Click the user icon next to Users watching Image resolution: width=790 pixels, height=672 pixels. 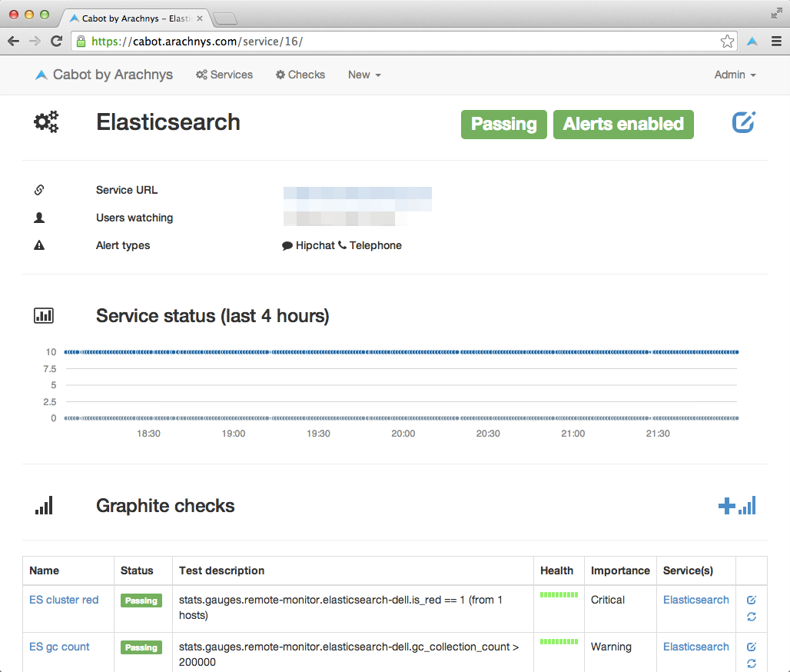click(x=39, y=218)
